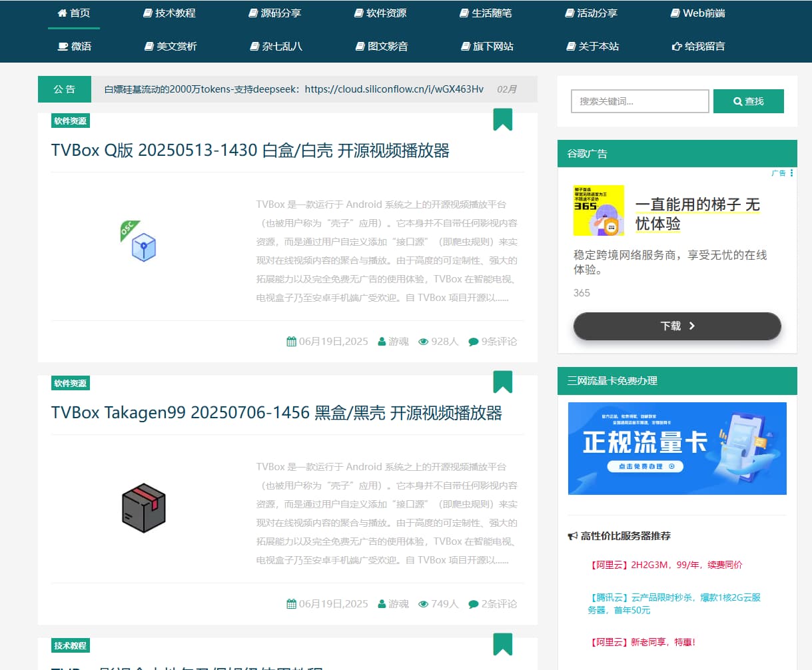
Task: Open the 软件资源 menu item
Action: point(380,13)
